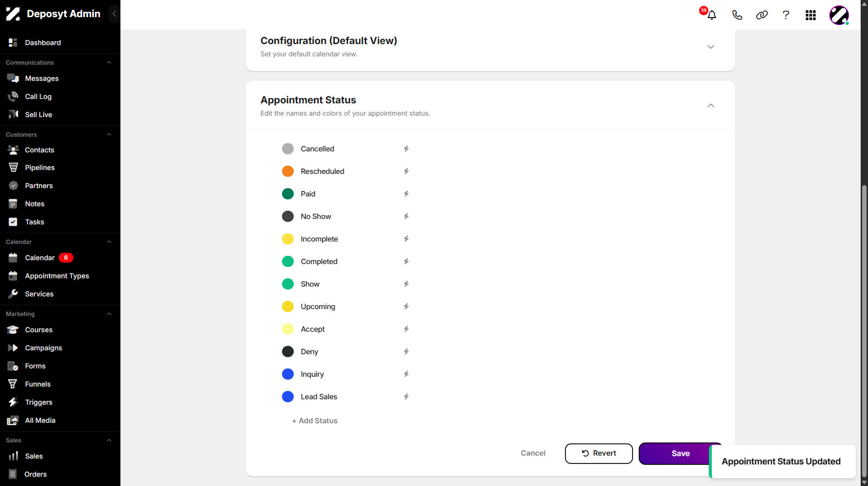Change the gray Cancelled color swatch

tap(288, 148)
